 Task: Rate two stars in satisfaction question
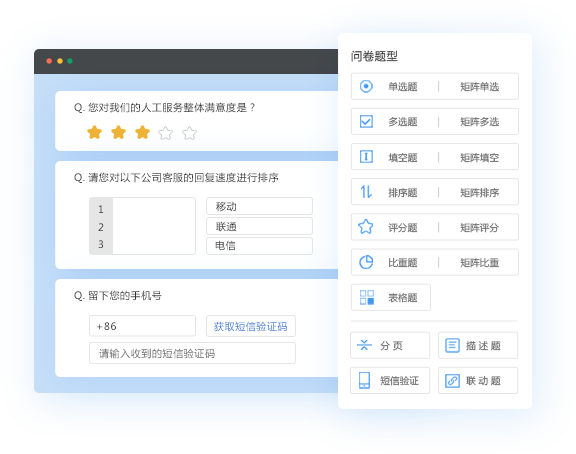[x=118, y=132]
